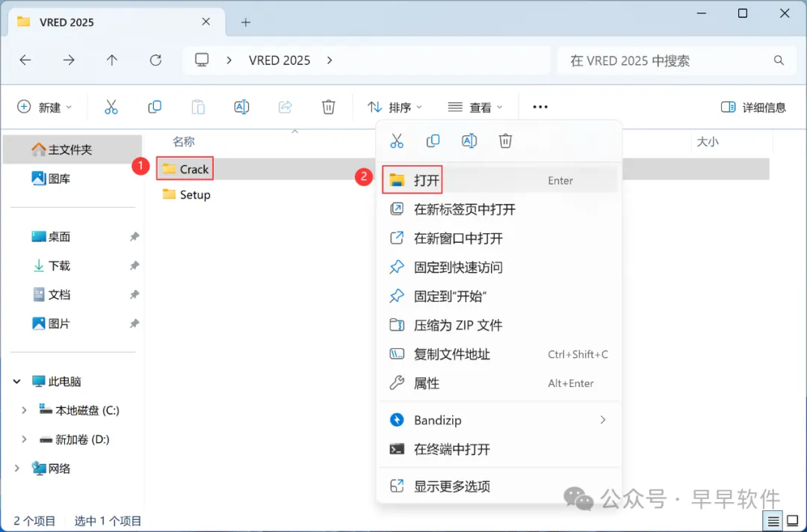This screenshot has width=807, height=532.
Task: Unpin 下载 with its pin icon
Action: point(134,265)
